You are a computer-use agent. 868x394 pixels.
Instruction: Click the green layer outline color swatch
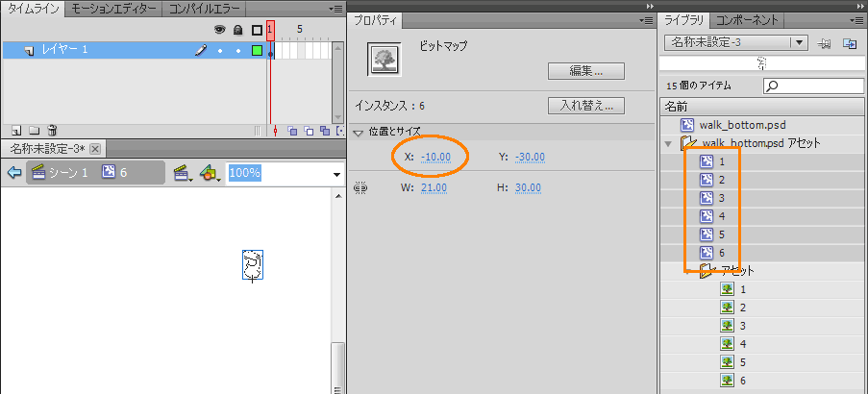click(257, 50)
